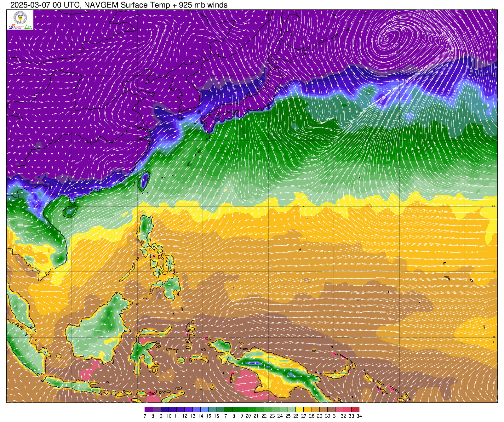Select the sea-green swatch between 16 and 17
This screenshot has height=422, width=504.
tap(220, 410)
